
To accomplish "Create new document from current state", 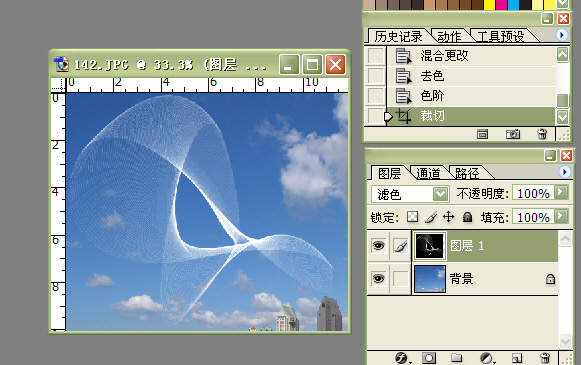I will tap(482, 134).
